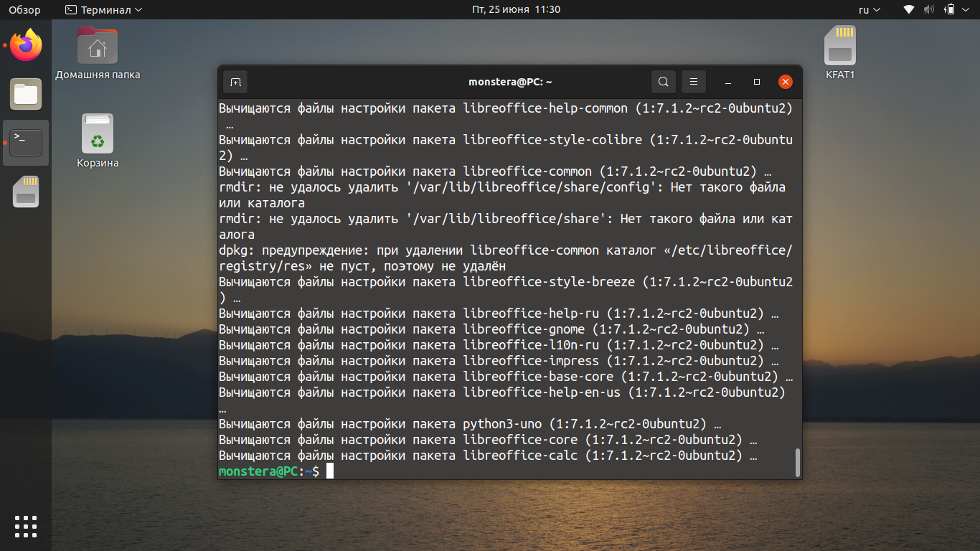The image size is (980, 551).
Task: Select the Terminal icon in the dock
Action: point(26,143)
